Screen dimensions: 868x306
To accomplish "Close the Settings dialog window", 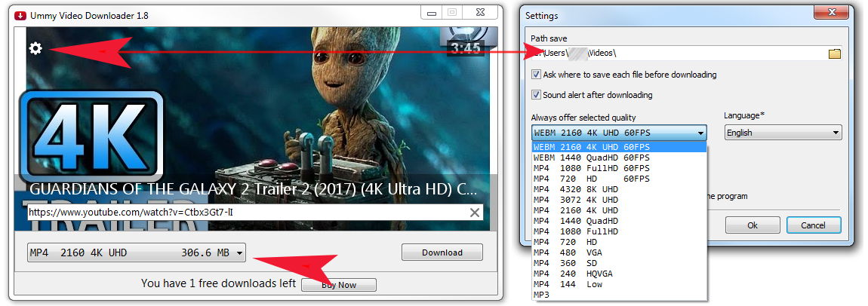I will pyautogui.click(x=833, y=14).
